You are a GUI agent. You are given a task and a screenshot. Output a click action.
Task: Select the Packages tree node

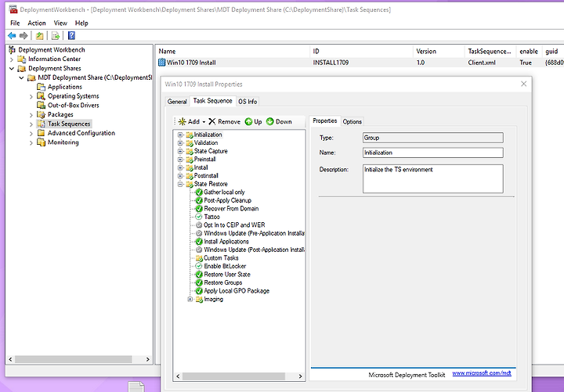tap(60, 114)
